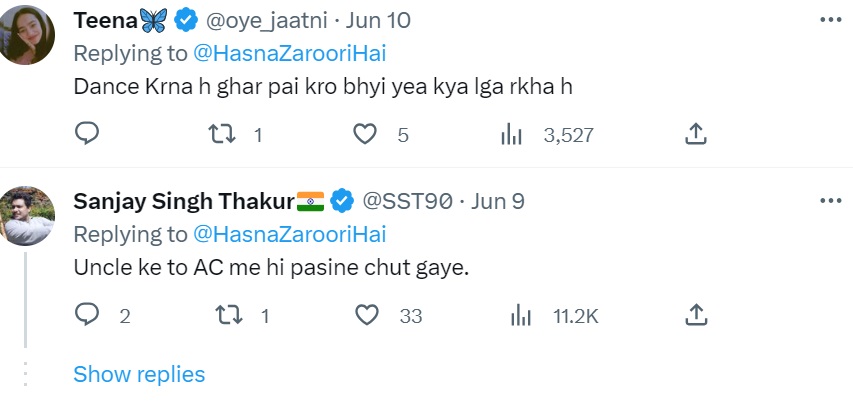Viewport: 853px width, 401px height.
Task: Open the Jun 9 tweet timestamp
Action: point(497,201)
